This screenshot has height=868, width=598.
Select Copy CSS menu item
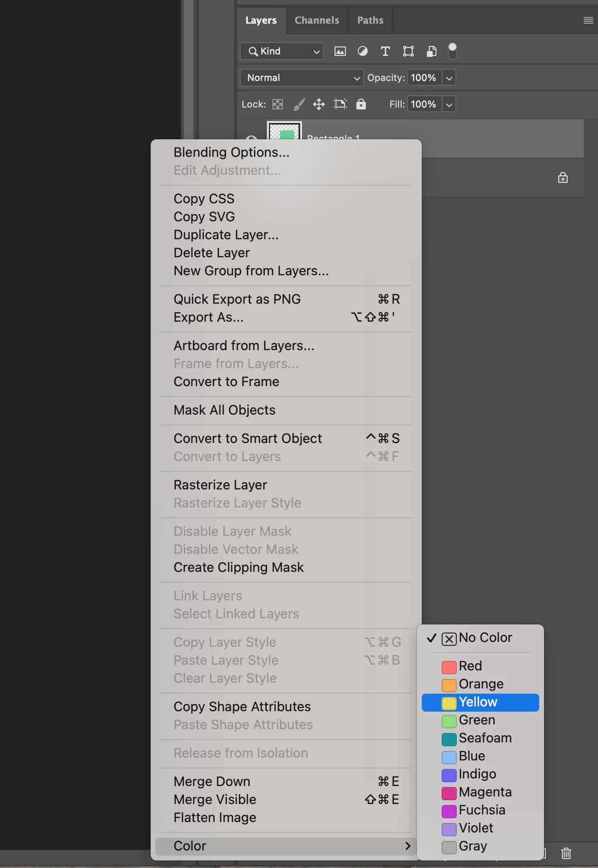click(286, 199)
